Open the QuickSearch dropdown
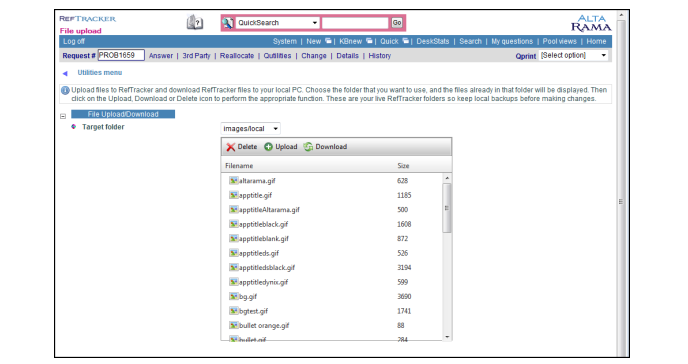The height and width of the screenshot is (364, 688). coord(277,23)
